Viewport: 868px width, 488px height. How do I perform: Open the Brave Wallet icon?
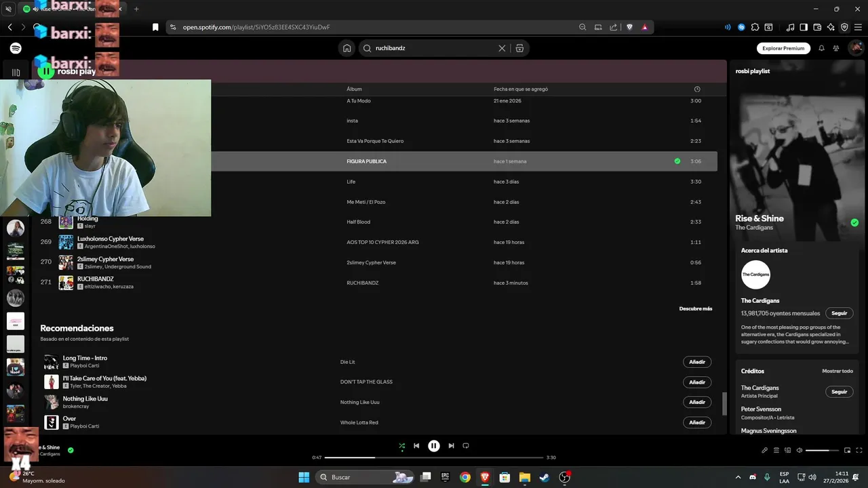pos(817,27)
